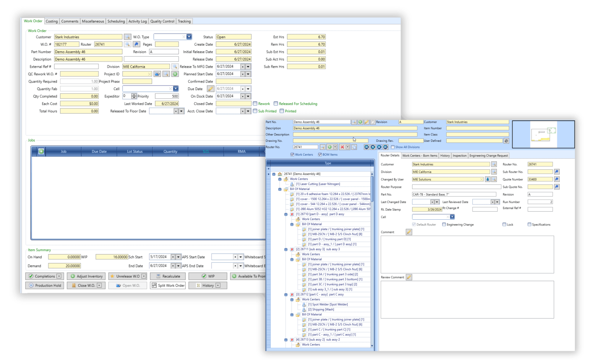Collapse the [1] 26710 part D assy node

(x=286, y=214)
